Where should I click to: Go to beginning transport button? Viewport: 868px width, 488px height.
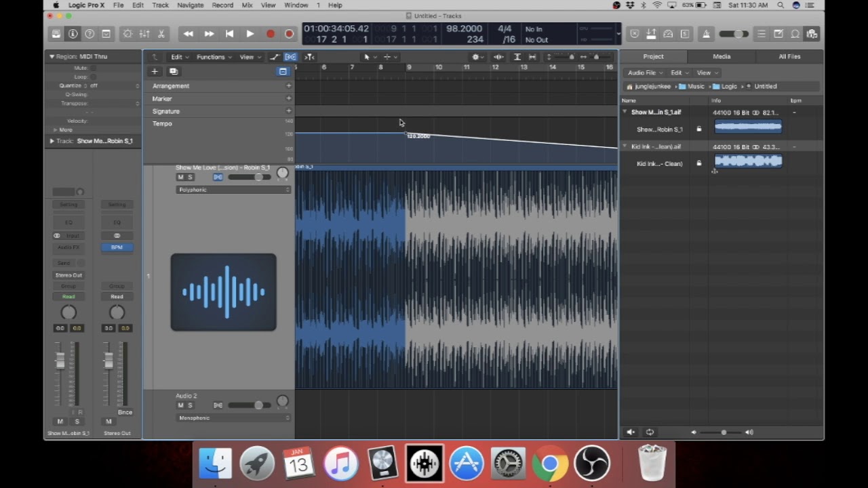229,34
